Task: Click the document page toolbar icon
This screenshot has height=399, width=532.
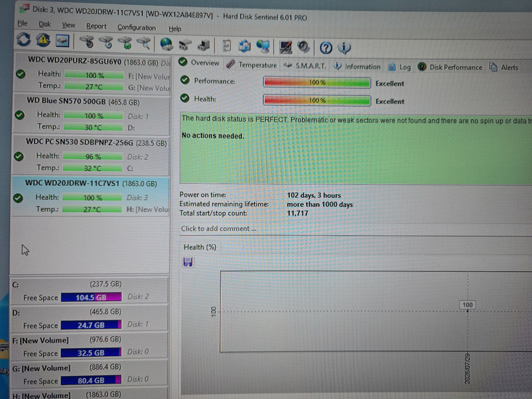Action: [x=226, y=46]
